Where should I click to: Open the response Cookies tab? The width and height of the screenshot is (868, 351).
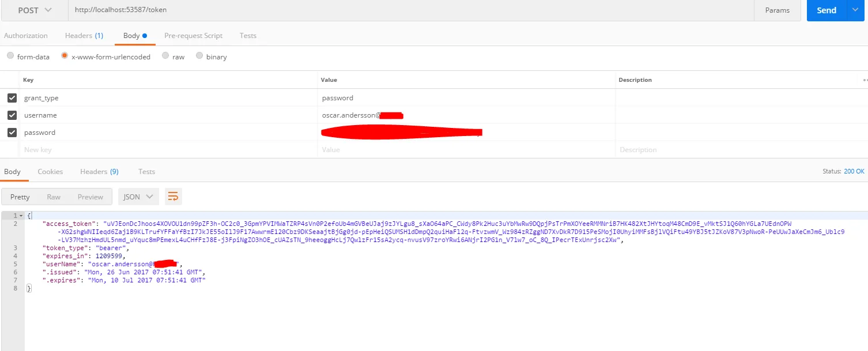[x=50, y=172]
